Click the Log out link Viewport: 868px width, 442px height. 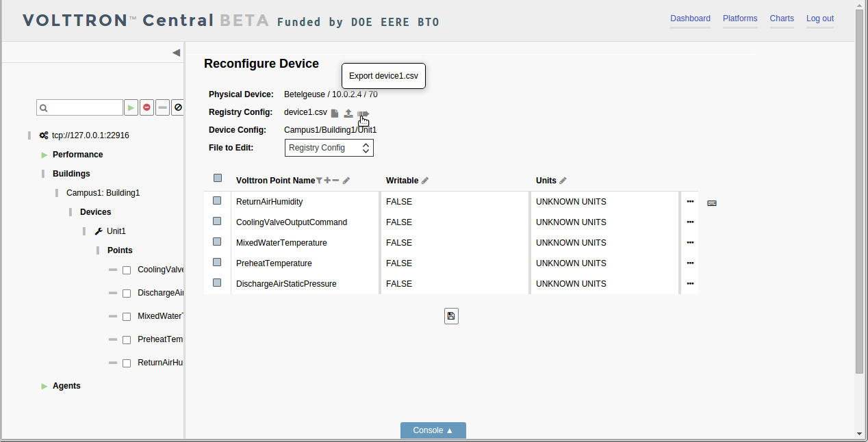[x=820, y=18]
